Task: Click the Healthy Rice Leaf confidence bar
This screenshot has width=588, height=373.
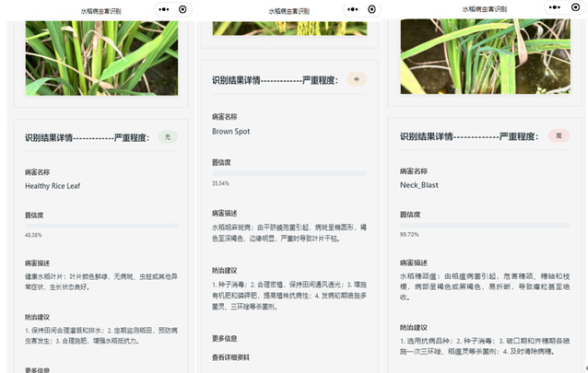Action: [x=101, y=225]
